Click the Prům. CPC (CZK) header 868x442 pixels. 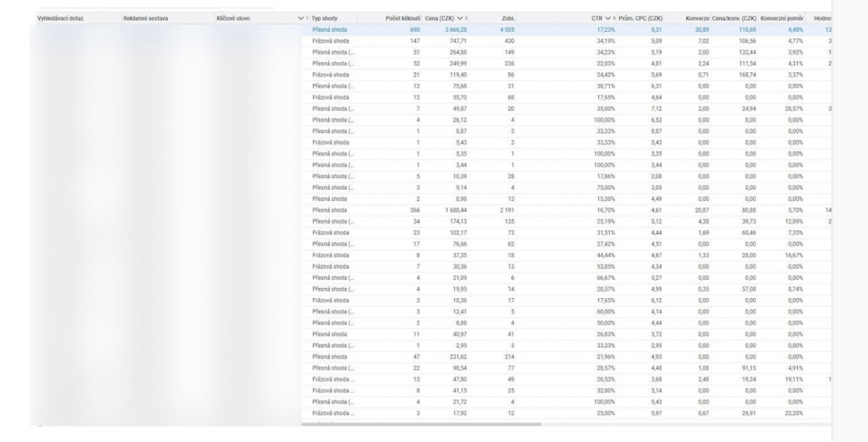click(641, 17)
